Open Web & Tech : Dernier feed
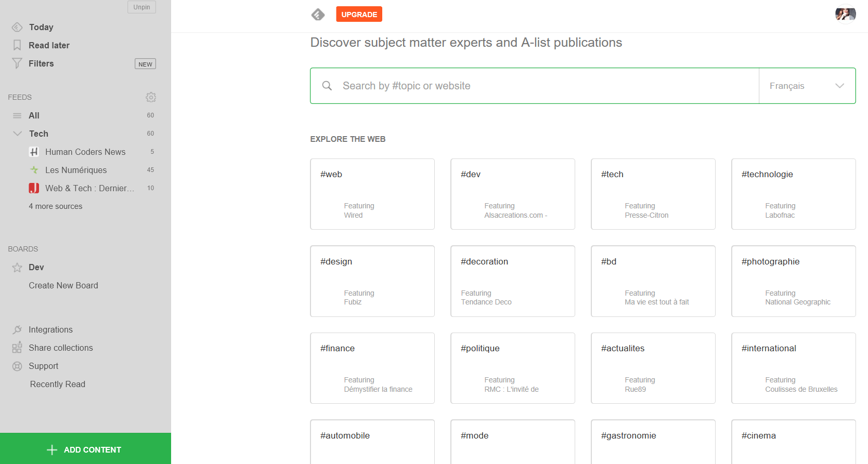Screen dimensions: 868x464 [89, 188]
